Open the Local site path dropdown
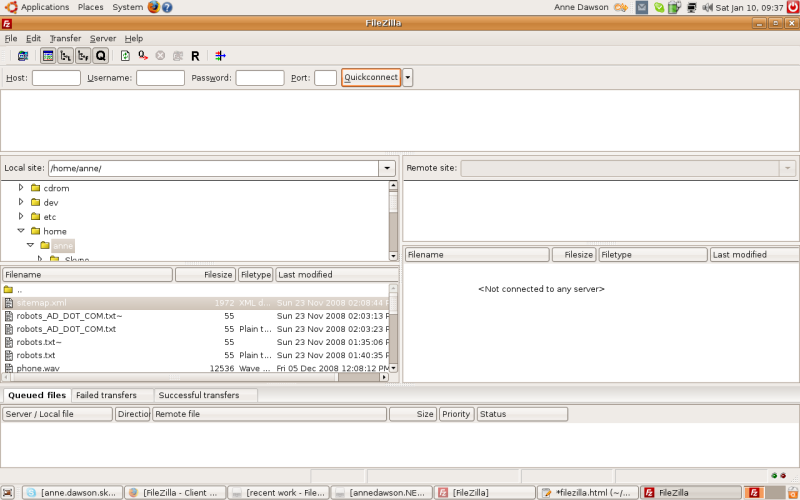800x500 pixels. [x=387, y=168]
